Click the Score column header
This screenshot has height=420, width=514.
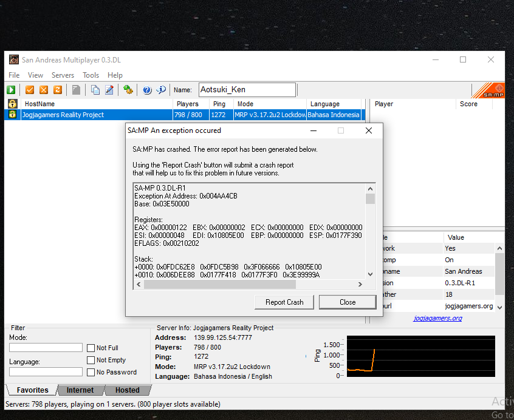474,104
